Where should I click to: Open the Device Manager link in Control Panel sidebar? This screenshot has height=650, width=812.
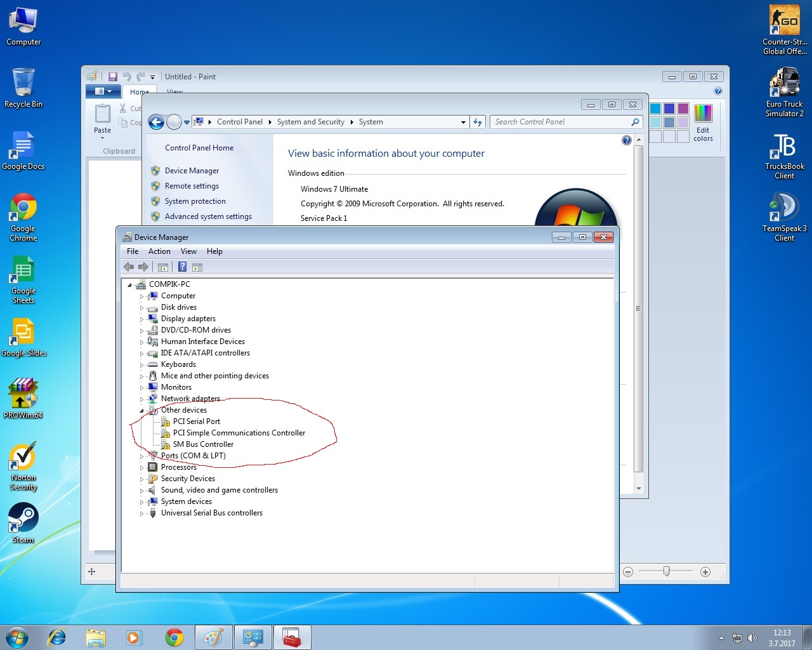(192, 171)
